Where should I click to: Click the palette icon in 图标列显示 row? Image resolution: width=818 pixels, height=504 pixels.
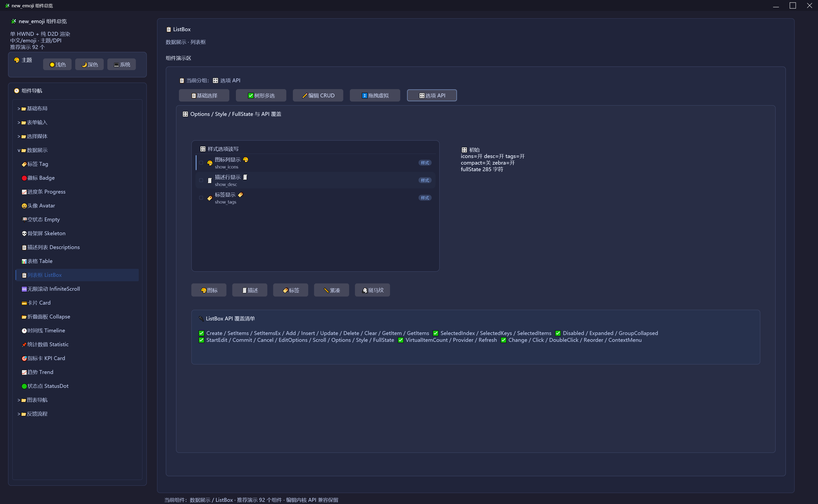[x=210, y=163]
